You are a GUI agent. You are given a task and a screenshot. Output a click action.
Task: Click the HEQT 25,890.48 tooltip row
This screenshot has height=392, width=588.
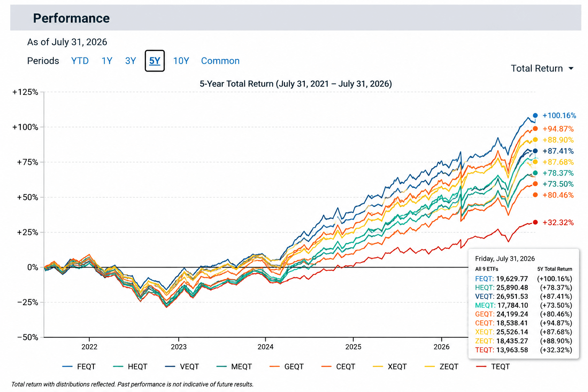pos(524,288)
